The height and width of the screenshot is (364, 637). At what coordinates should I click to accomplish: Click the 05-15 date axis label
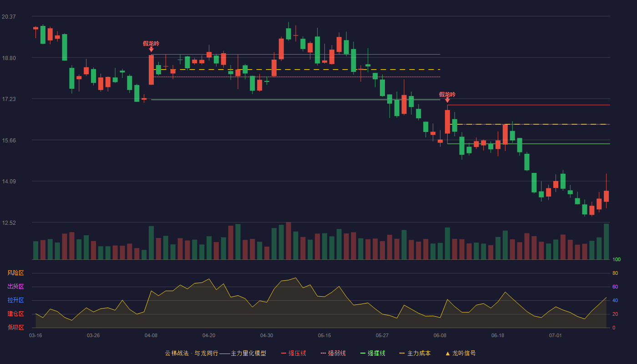pyautogui.click(x=324, y=335)
